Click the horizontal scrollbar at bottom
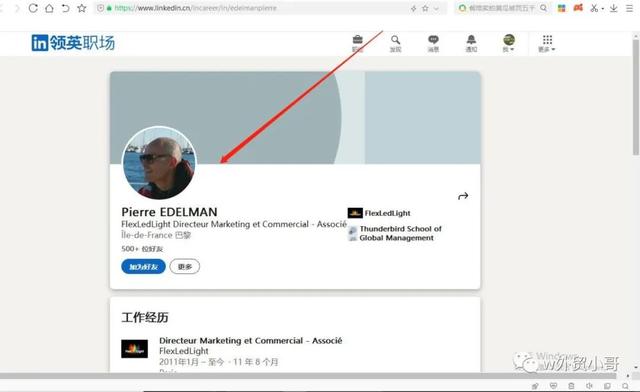The image size is (640, 392). point(308,376)
